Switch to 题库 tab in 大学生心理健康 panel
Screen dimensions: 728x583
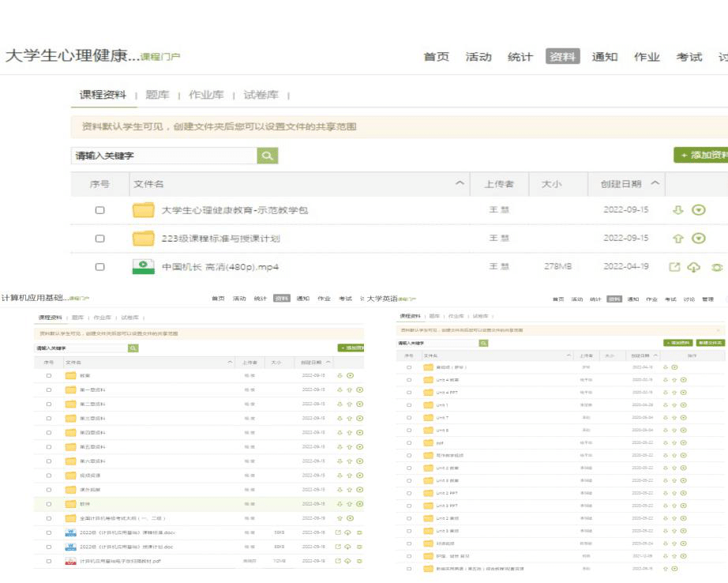[157, 95]
